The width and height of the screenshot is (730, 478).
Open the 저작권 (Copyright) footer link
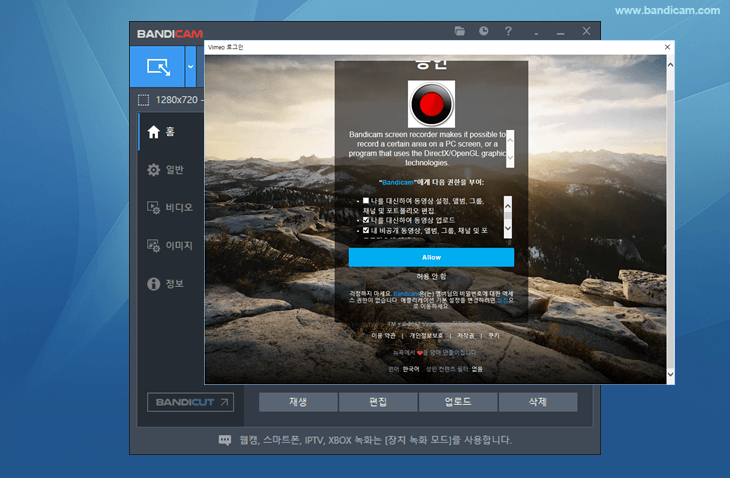tap(466, 336)
